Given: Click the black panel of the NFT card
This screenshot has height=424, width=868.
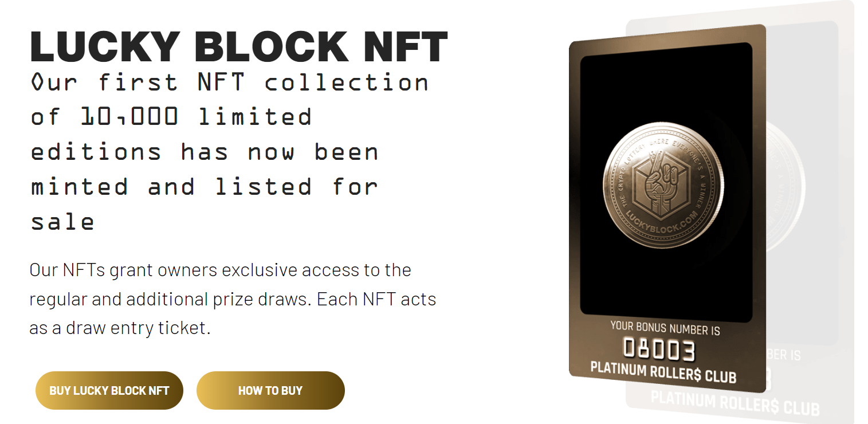Looking at the screenshot, I should click(666, 178).
